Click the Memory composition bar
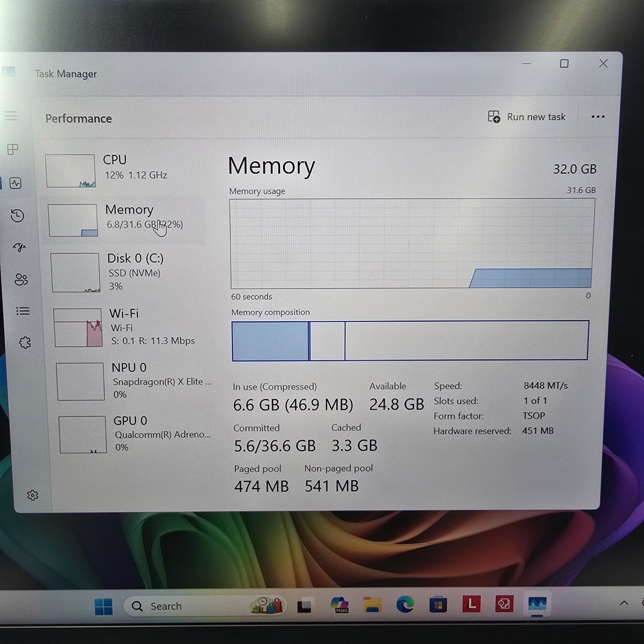The width and height of the screenshot is (644, 644). click(x=410, y=340)
